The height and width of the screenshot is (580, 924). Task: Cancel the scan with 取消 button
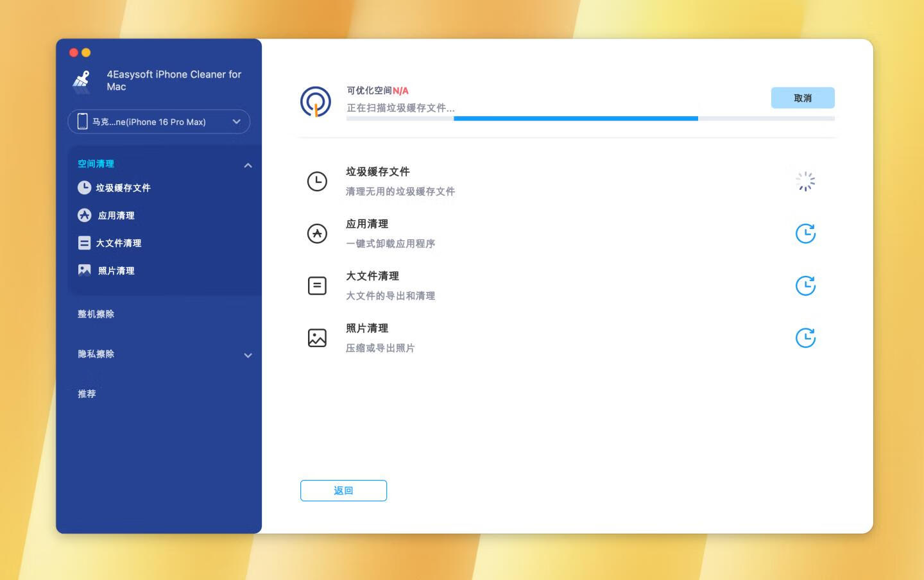[803, 98]
